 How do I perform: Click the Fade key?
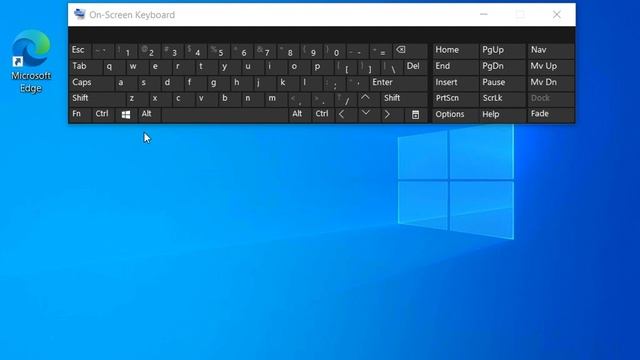coord(551,115)
